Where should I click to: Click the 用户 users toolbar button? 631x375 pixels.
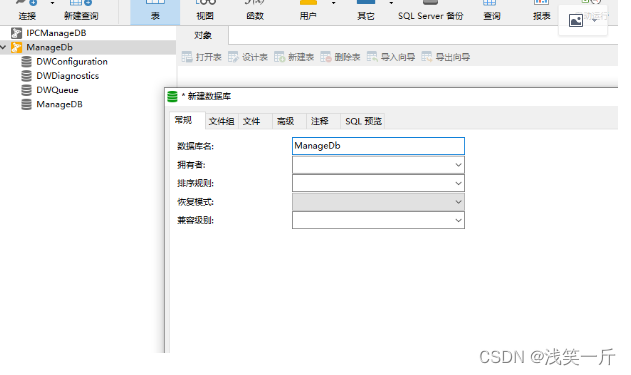click(x=308, y=11)
